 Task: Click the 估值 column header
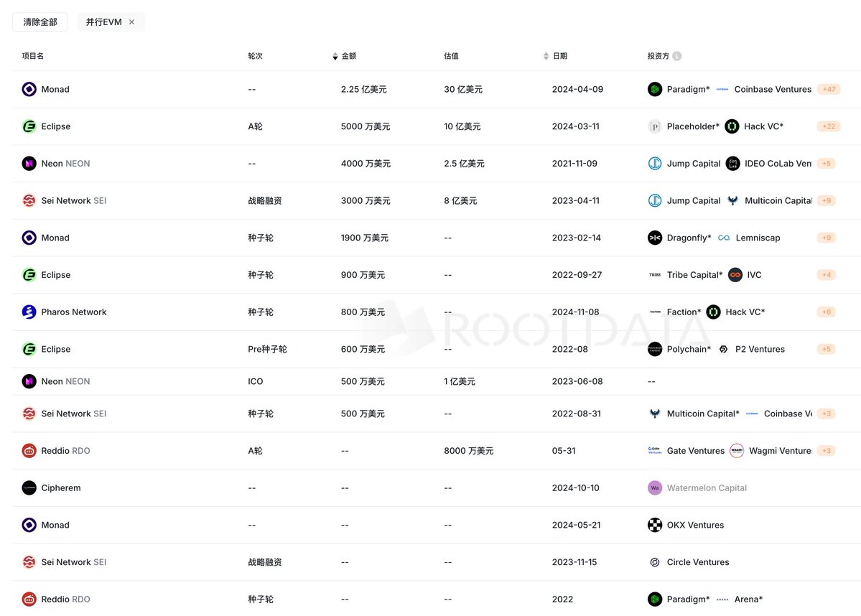pyautogui.click(x=452, y=56)
